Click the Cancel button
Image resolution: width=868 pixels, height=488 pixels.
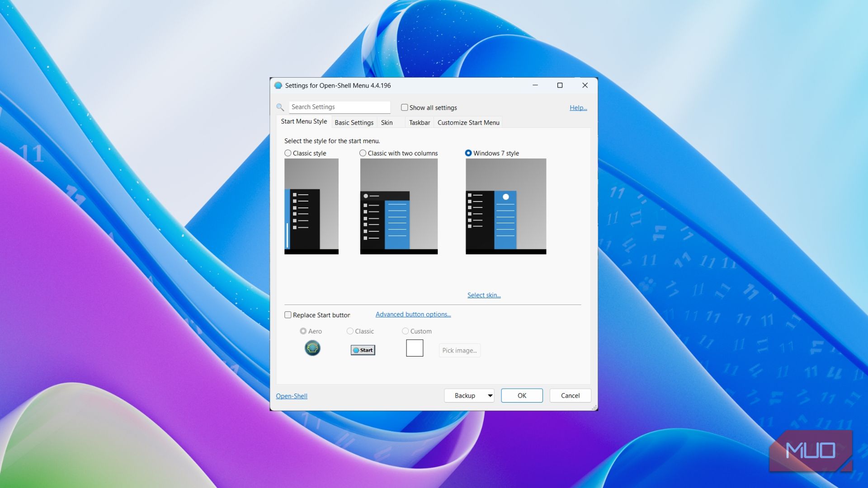click(570, 396)
